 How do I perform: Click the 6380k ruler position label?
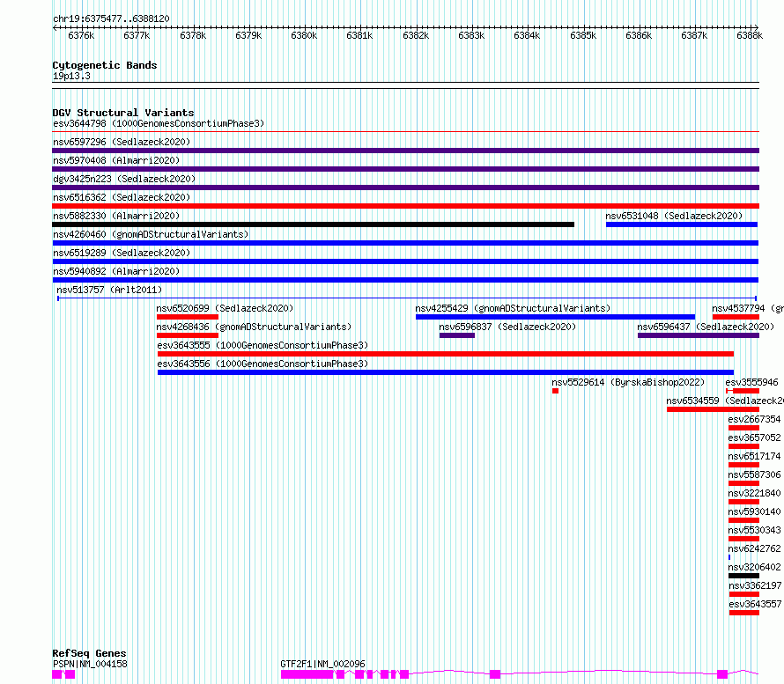[x=304, y=35]
